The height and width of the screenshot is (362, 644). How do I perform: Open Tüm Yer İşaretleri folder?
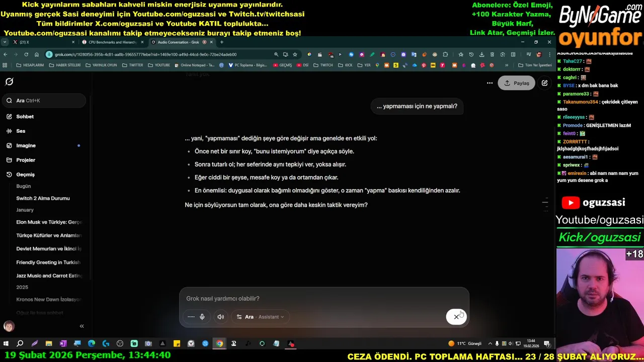[535, 65]
